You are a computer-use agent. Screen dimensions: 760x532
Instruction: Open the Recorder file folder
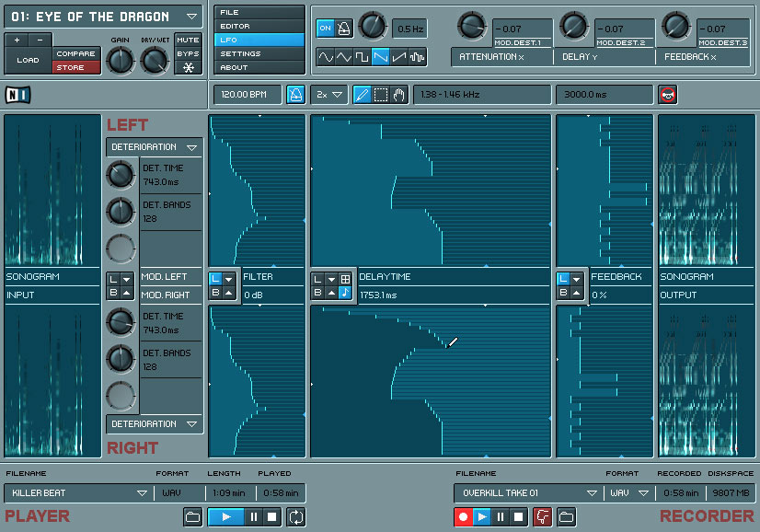(566, 517)
